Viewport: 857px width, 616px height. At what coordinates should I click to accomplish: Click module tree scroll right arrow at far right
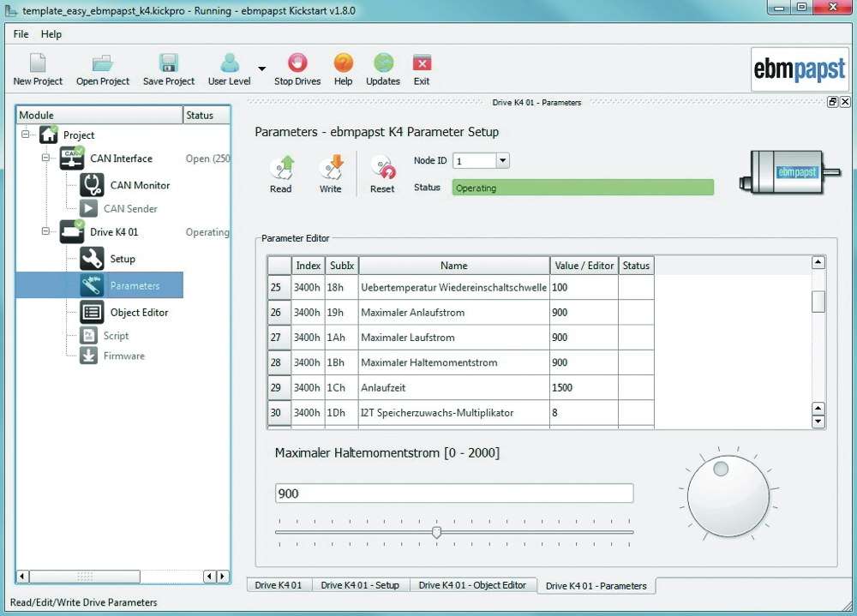click(223, 576)
